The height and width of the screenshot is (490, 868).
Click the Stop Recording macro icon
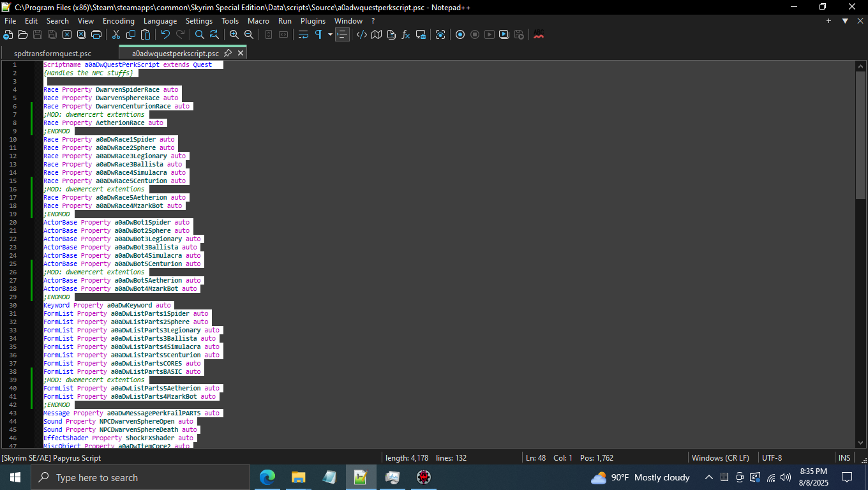tap(475, 34)
